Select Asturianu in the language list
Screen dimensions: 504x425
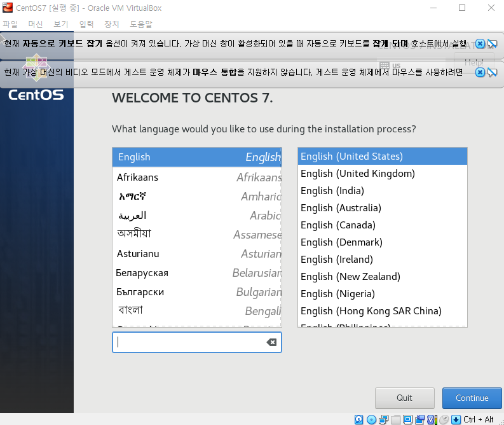[197, 253]
